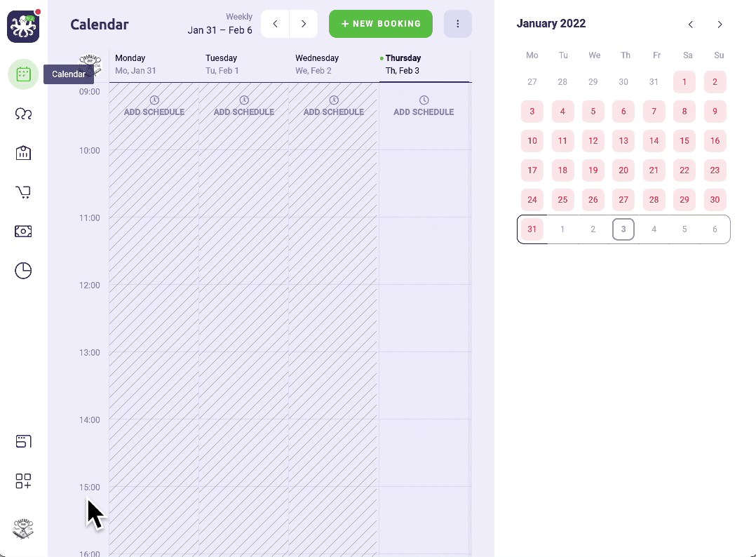This screenshot has height=557, width=756.
Task: Select the highlighted Feb 3 in mini calendar
Action: (623, 229)
